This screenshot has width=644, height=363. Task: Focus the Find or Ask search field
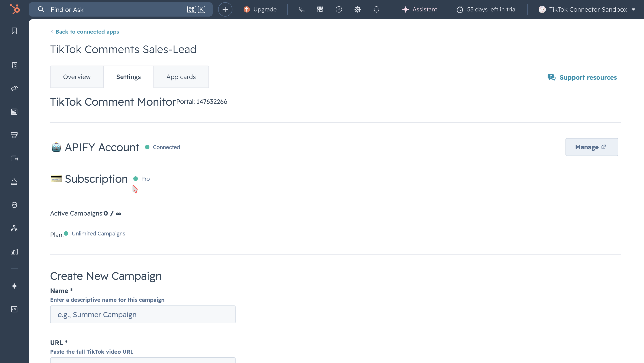click(x=121, y=9)
